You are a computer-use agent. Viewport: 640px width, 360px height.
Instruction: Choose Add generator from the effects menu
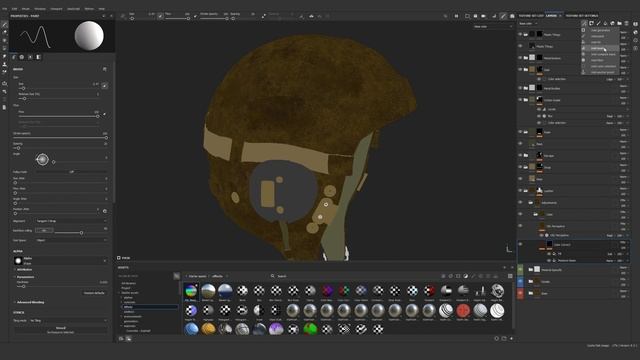pyautogui.click(x=600, y=30)
